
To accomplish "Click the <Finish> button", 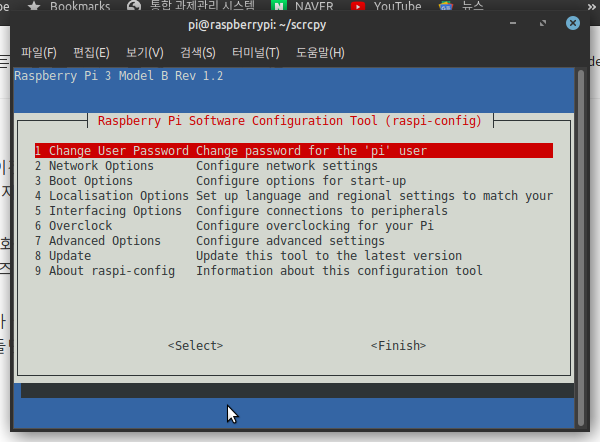I will [x=398, y=346].
